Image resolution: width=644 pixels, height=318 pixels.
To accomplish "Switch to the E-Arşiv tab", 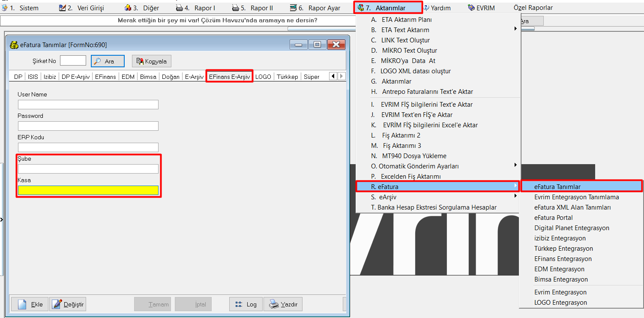I will [x=194, y=77].
